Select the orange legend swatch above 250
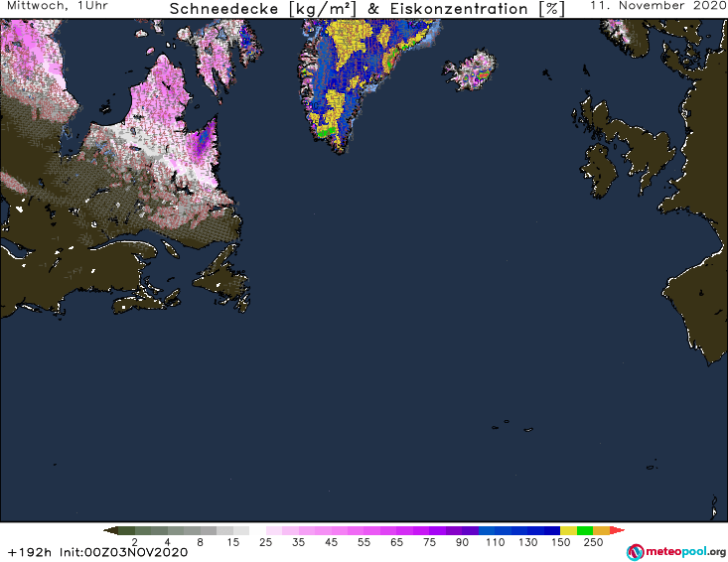Viewport: 728px width, 562px height. (602, 530)
